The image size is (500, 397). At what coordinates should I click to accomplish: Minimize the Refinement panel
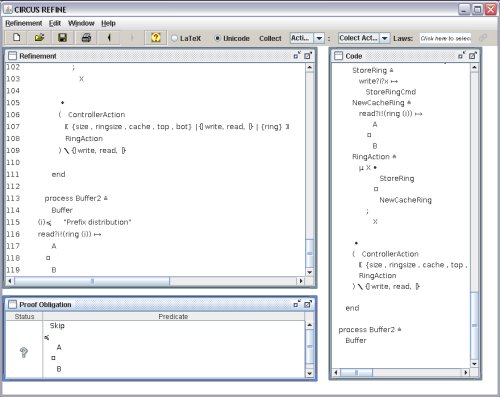coord(297,55)
